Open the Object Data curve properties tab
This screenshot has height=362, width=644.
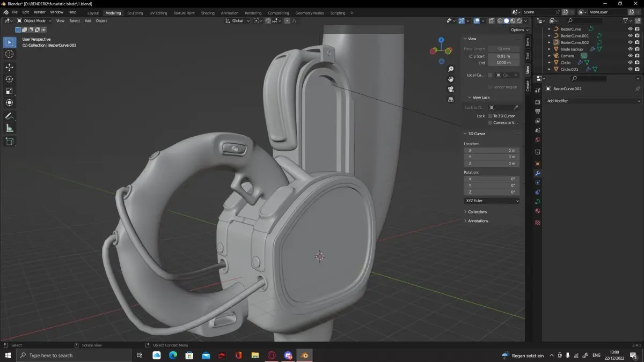click(537, 202)
